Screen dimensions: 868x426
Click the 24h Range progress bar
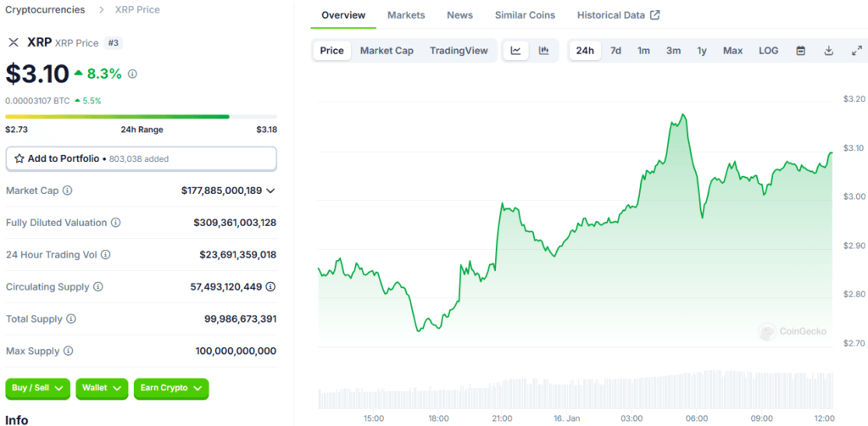(x=142, y=117)
